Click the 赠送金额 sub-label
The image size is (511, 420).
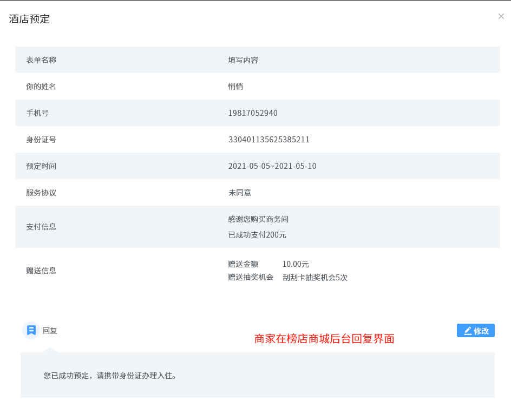[x=243, y=264]
